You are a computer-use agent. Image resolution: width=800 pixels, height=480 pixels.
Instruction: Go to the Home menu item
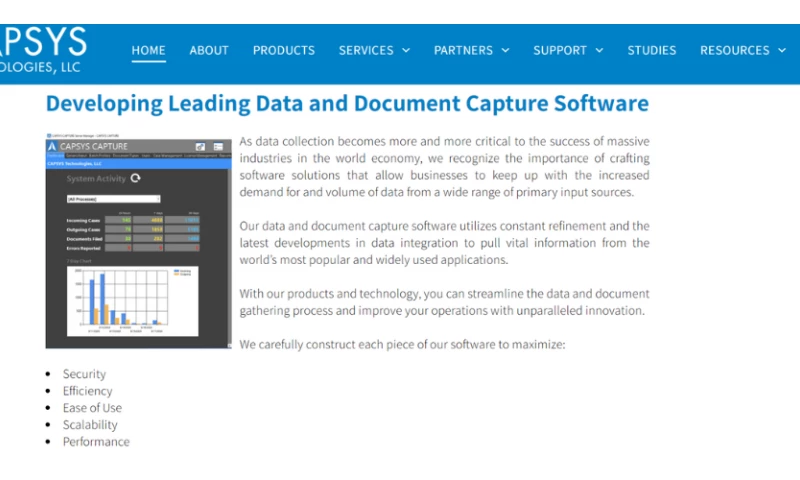click(x=149, y=50)
